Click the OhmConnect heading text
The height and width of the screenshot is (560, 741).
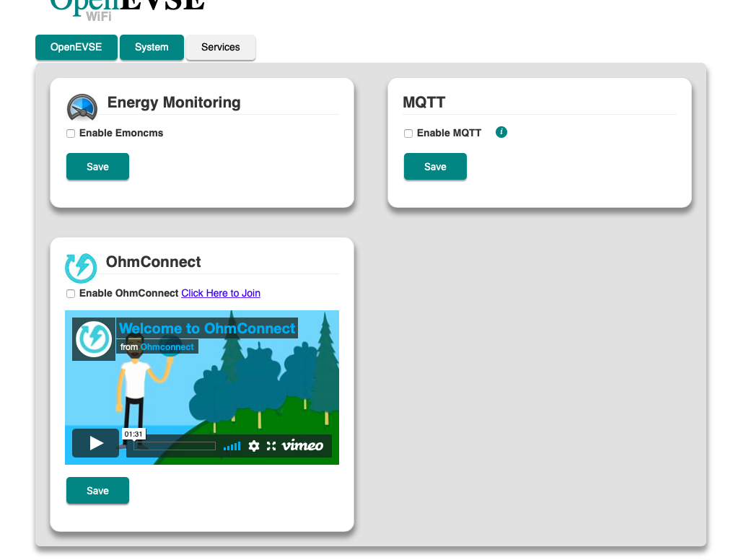[154, 262]
